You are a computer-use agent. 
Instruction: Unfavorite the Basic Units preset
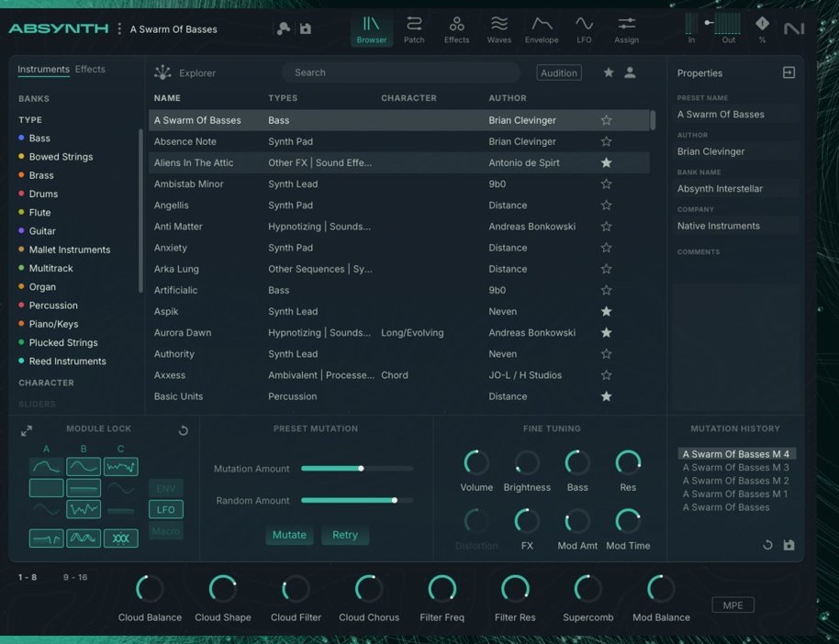coord(606,396)
